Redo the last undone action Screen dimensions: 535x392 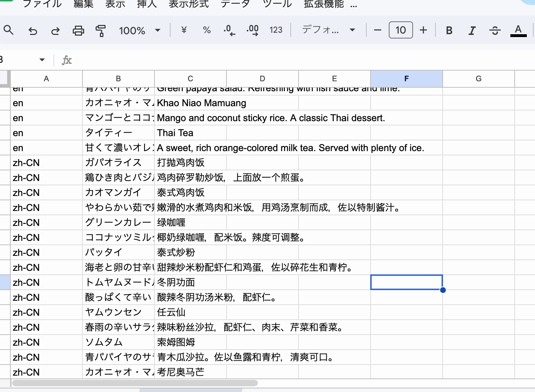click(x=55, y=31)
